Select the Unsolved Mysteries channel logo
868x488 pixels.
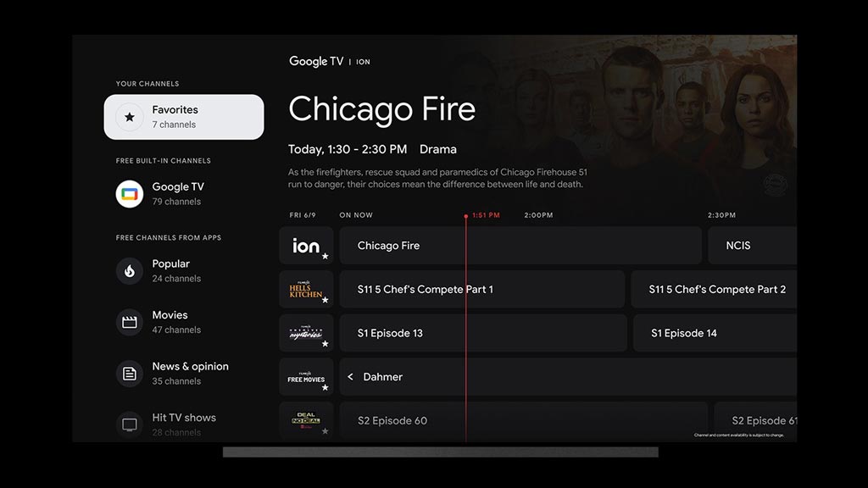pos(305,332)
